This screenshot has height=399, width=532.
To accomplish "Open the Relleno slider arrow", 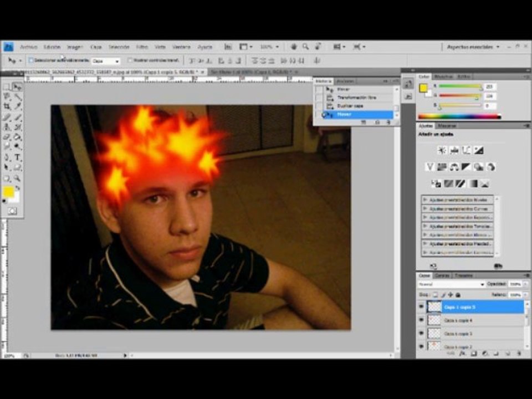I will [x=526, y=295].
